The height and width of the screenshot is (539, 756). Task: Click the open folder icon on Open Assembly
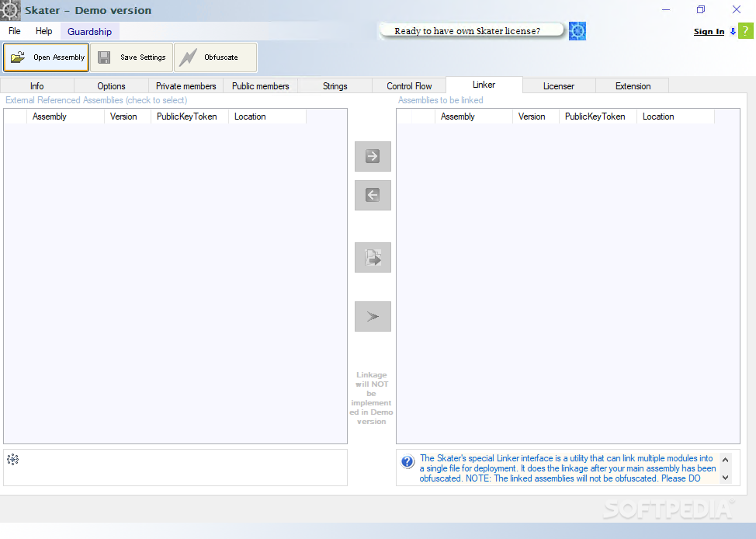coord(18,57)
